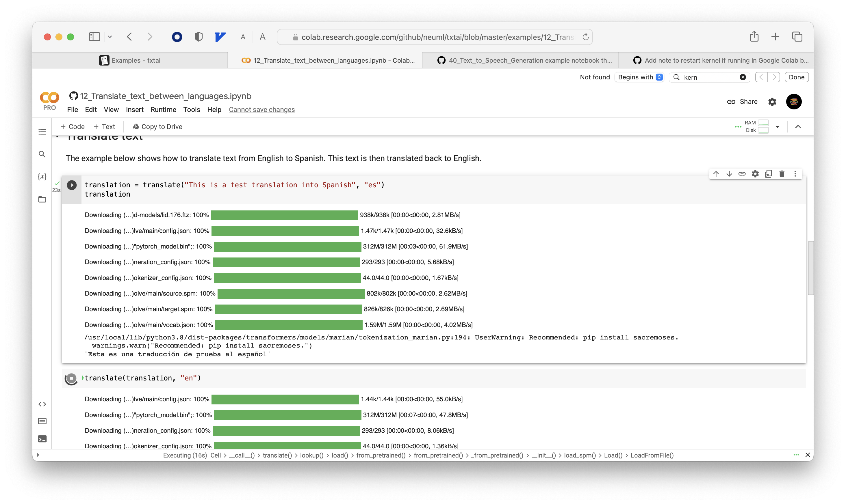Open the notebook search sidebar
This screenshot has width=846, height=504.
point(42,154)
